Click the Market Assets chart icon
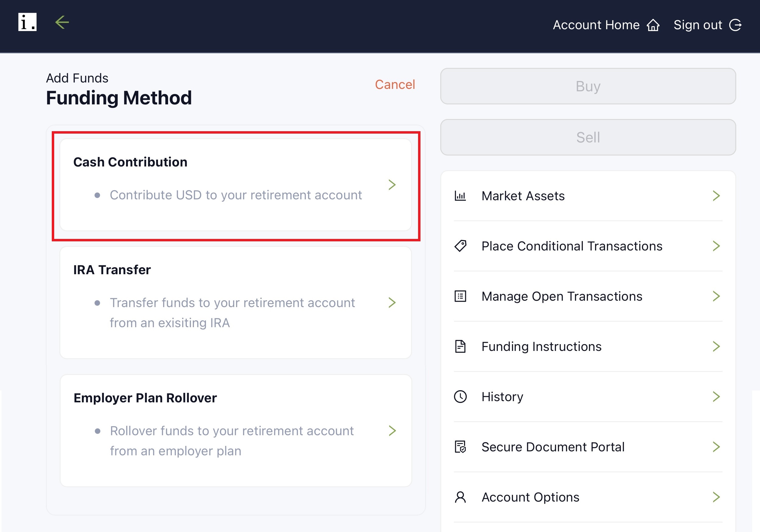 460,196
